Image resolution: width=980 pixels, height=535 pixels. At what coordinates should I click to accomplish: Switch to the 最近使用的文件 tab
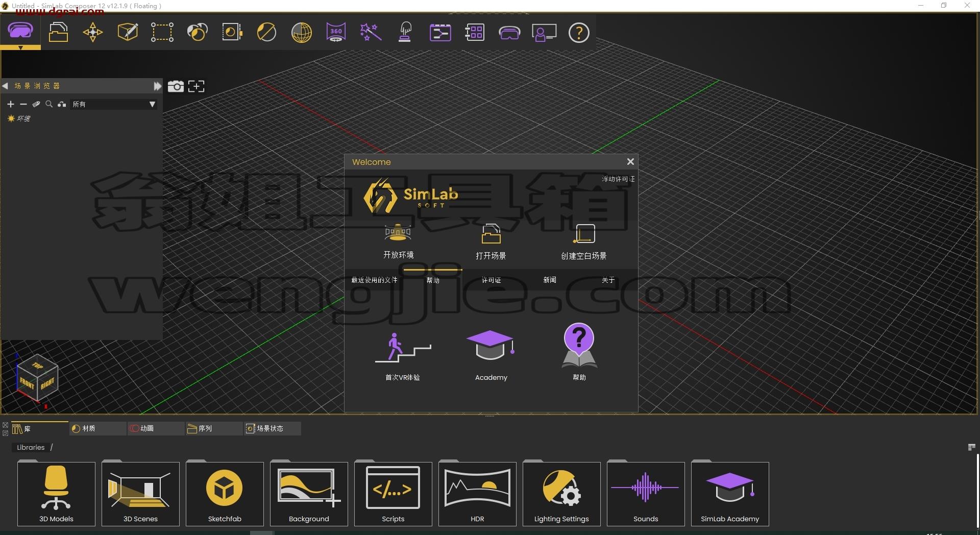(x=374, y=280)
